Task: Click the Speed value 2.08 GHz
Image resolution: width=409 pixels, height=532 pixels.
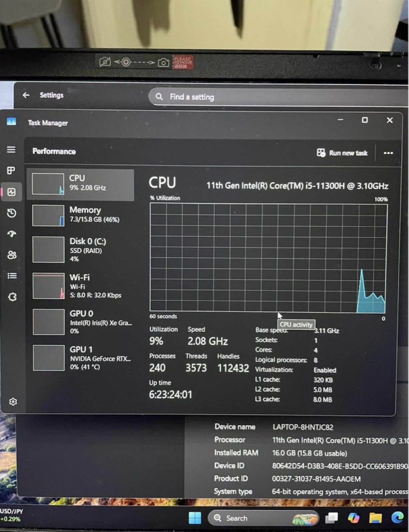Action: [208, 341]
